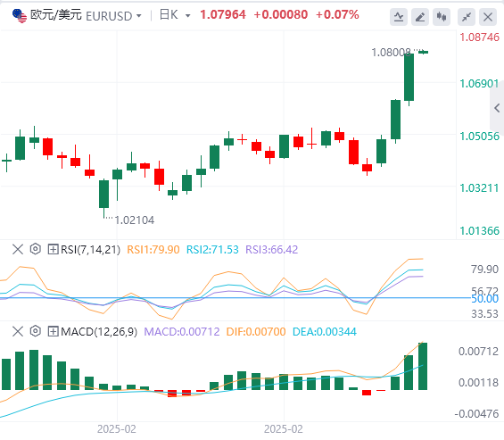This screenshot has height=440, width=504.
Task: Click the last MACD histogram bar
Action: click(x=423, y=366)
